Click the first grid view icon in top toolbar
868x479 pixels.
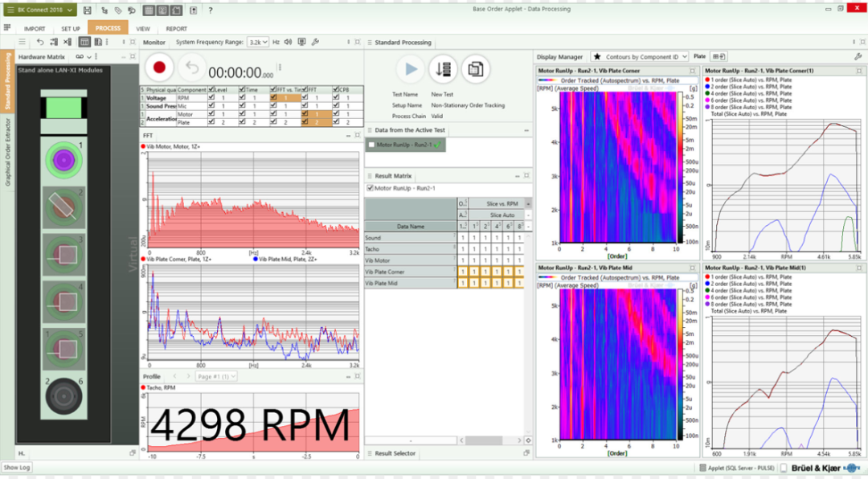click(149, 10)
